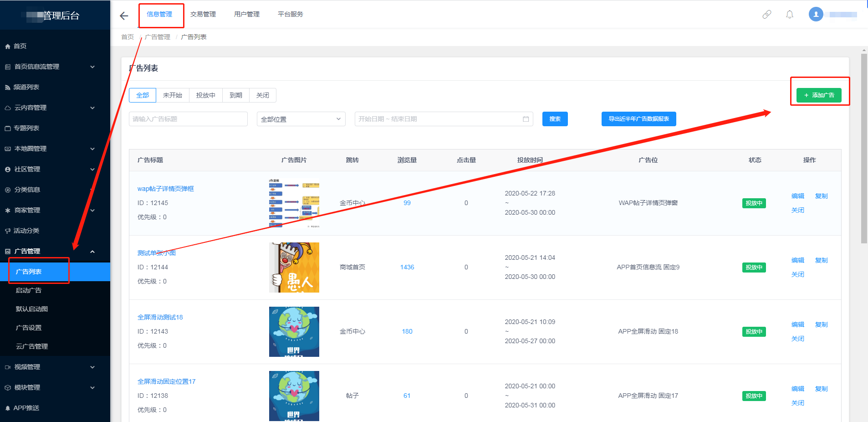Open 全屏滑动固定位置17 ad title link
This screenshot has height=422, width=868.
(x=167, y=381)
